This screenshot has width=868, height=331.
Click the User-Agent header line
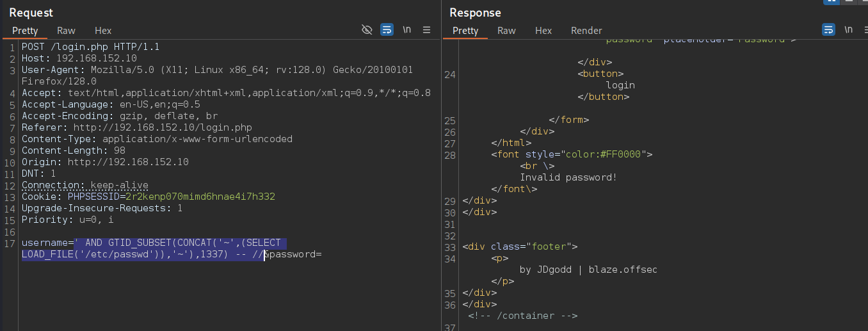click(217, 70)
